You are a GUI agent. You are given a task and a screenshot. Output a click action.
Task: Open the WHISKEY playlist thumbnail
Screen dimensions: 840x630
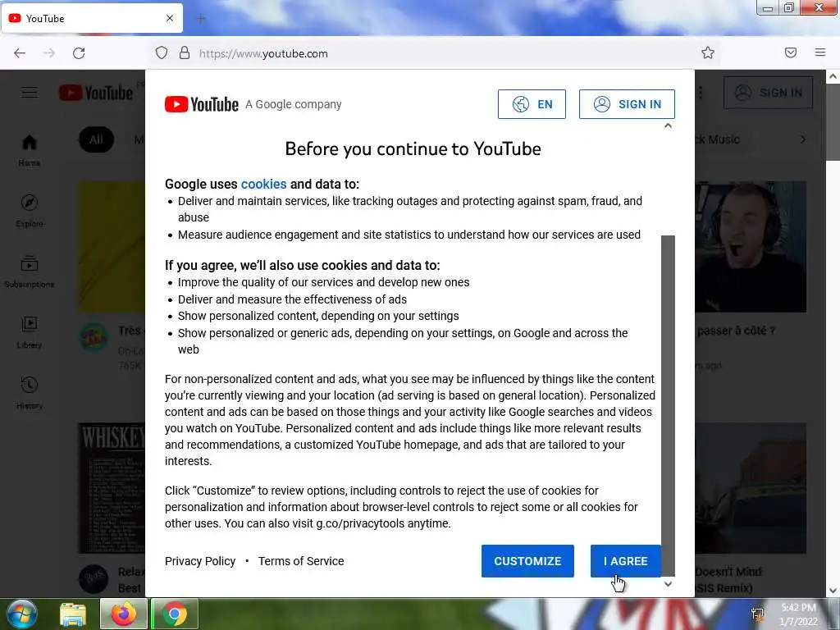[112, 488]
